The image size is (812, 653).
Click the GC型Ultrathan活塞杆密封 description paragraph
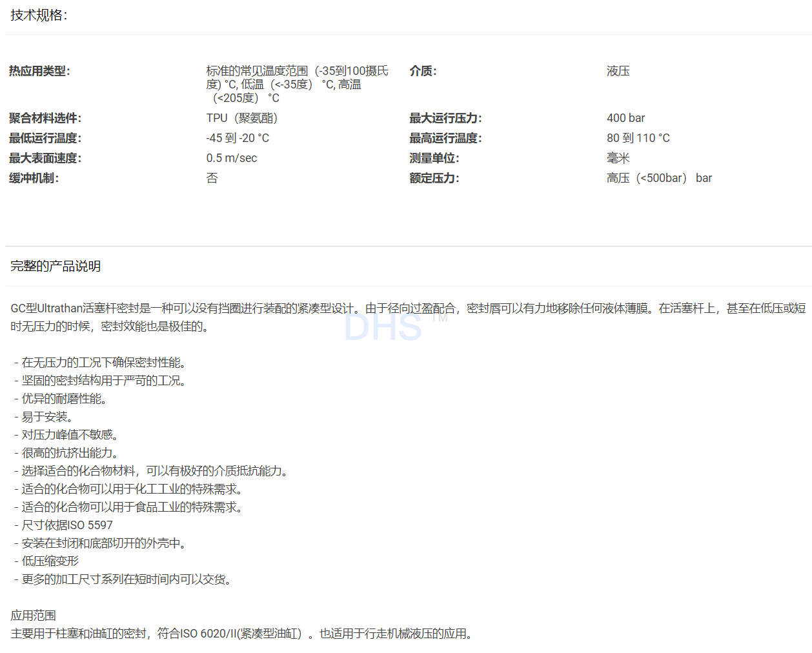408,317
